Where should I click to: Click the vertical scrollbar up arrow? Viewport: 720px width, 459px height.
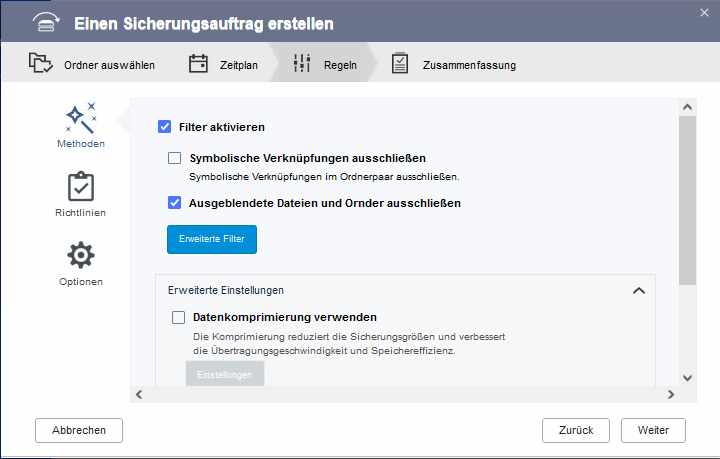point(687,107)
